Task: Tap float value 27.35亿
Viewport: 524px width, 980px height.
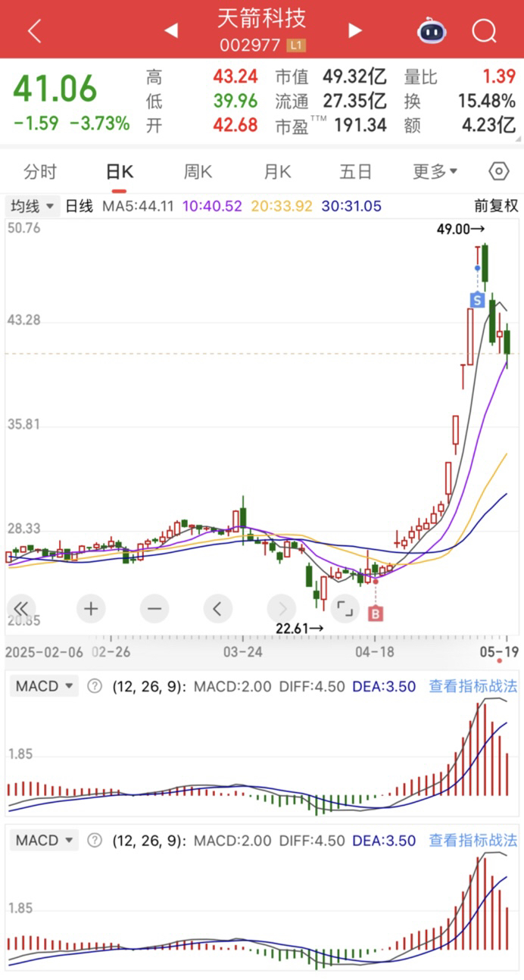Action: click(x=354, y=101)
